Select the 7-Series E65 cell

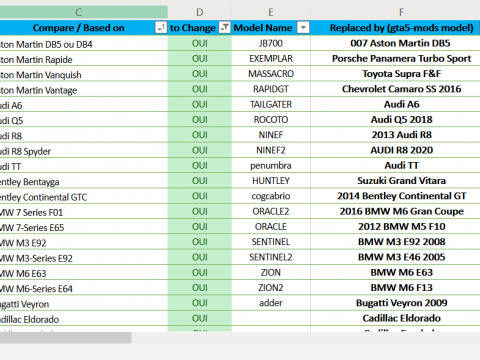(x=84, y=226)
